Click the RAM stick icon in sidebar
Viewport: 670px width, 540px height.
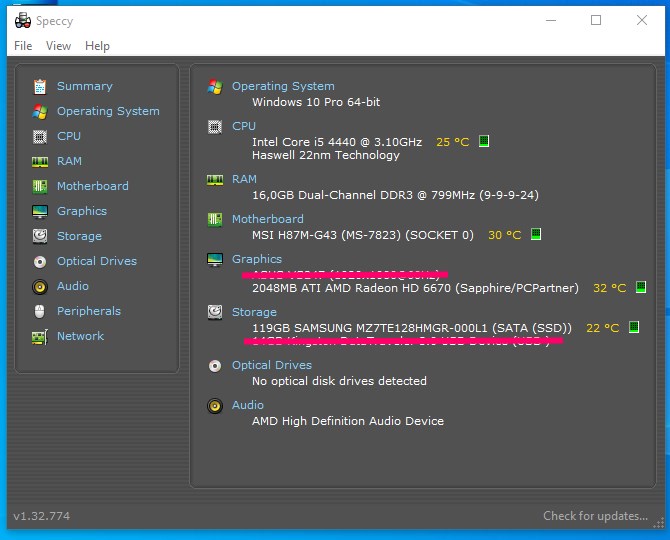coord(40,162)
